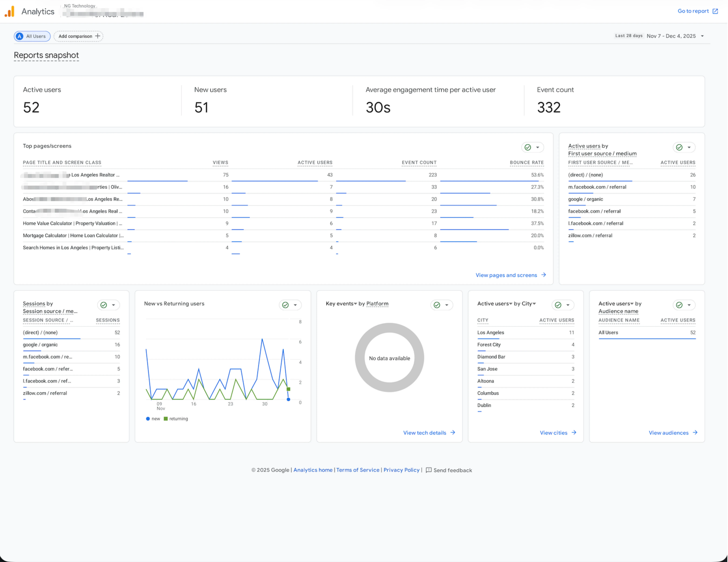Expand the Audience name card options dropdown arrow
The image size is (728, 562).
pos(689,305)
